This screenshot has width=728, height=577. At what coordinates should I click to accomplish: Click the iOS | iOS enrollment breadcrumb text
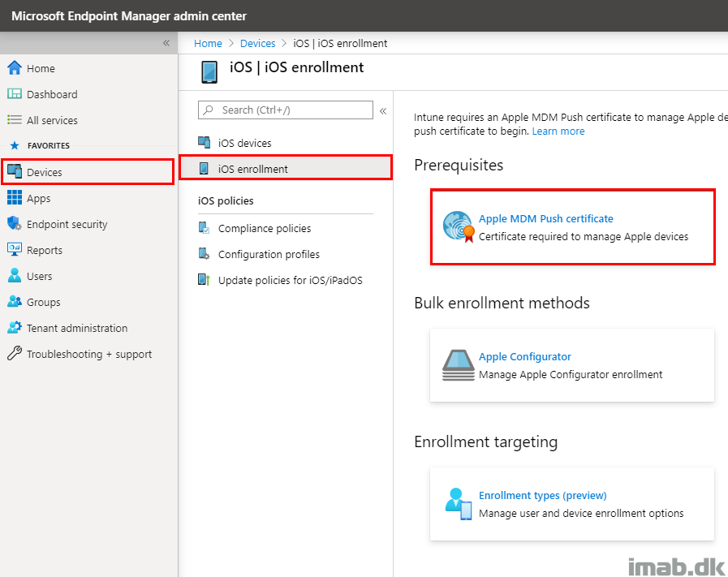[x=340, y=43]
